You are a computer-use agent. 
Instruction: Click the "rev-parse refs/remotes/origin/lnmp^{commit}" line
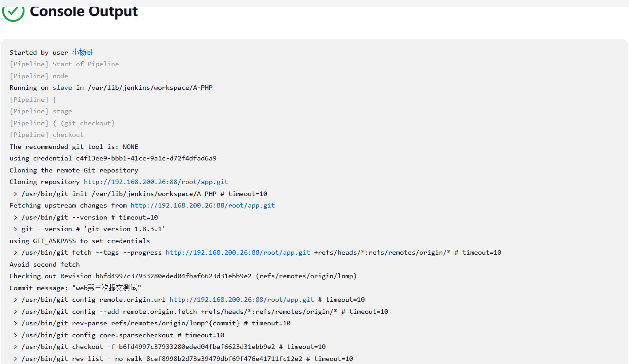[x=152, y=323]
